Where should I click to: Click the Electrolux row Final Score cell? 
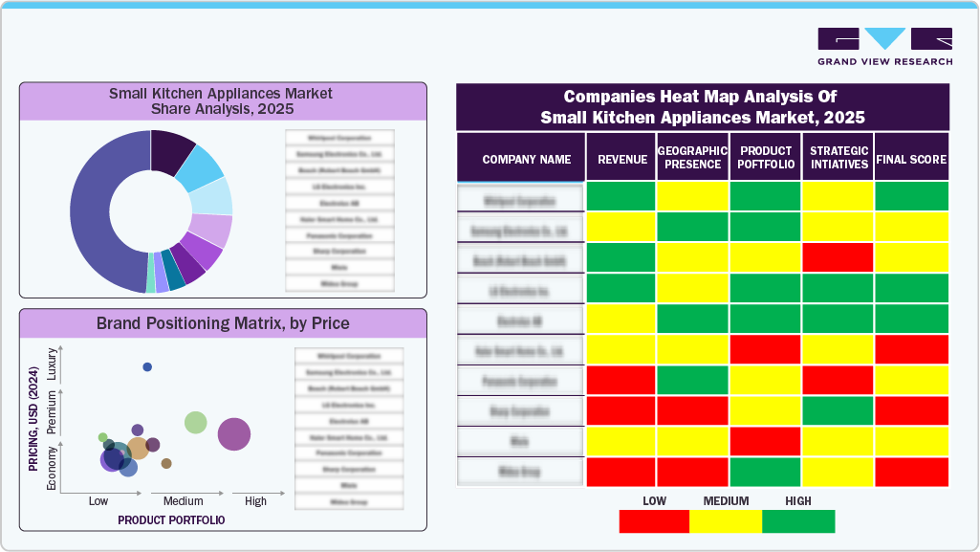pos(911,319)
